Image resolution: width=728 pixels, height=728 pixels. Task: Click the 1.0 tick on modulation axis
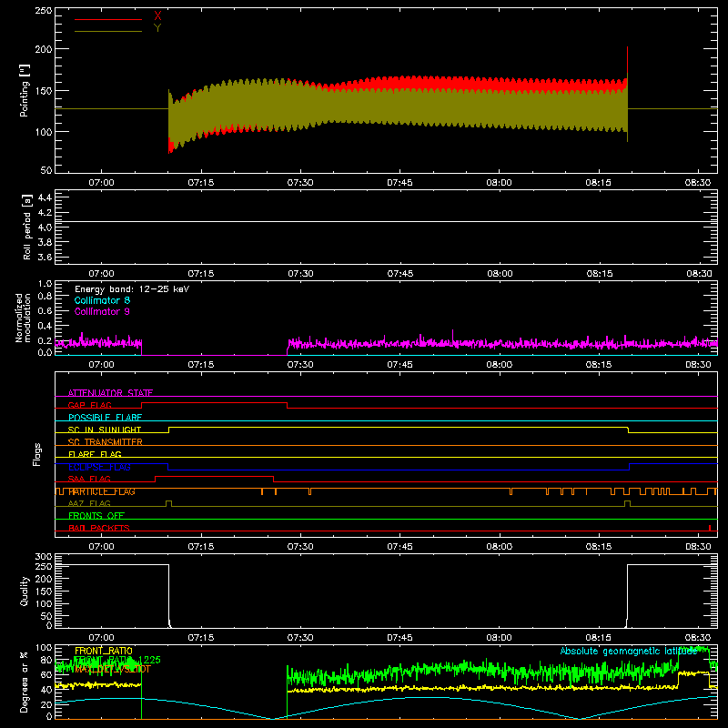[45, 284]
